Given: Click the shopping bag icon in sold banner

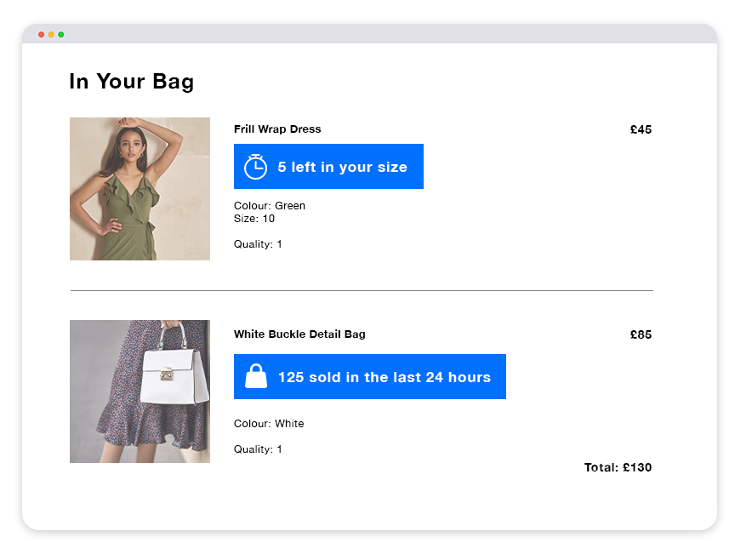Looking at the screenshot, I should 256,376.
